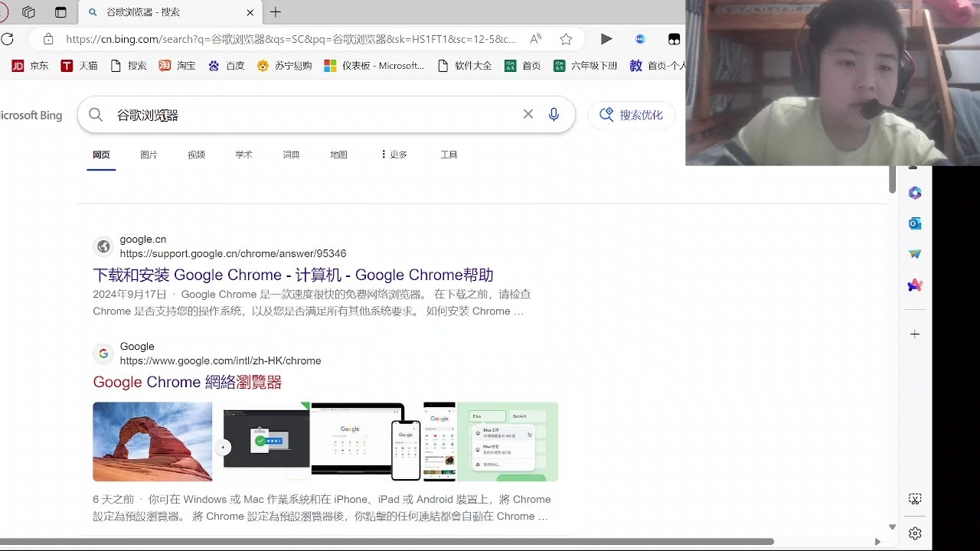Open sidebar settings gear icon
Viewport: 980px width, 551px height.
[915, 533]
